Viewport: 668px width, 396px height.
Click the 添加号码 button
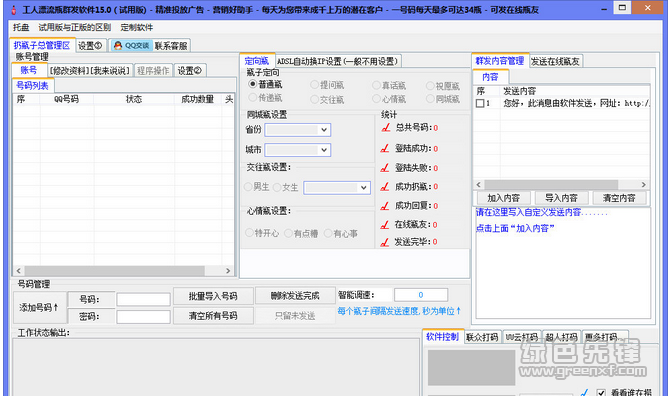pyautogui.click(x=40, y=307)
